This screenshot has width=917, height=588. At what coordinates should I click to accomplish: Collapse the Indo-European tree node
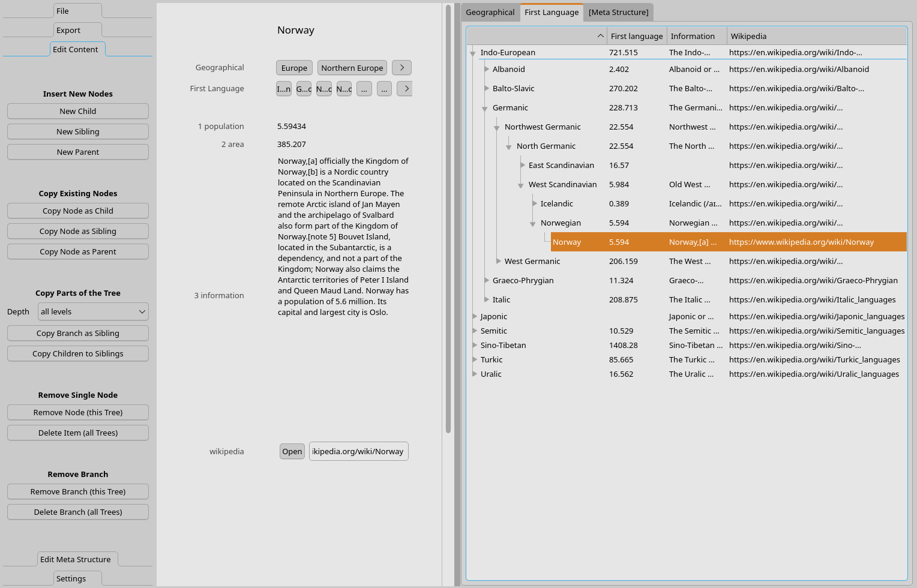coord(473,53)
